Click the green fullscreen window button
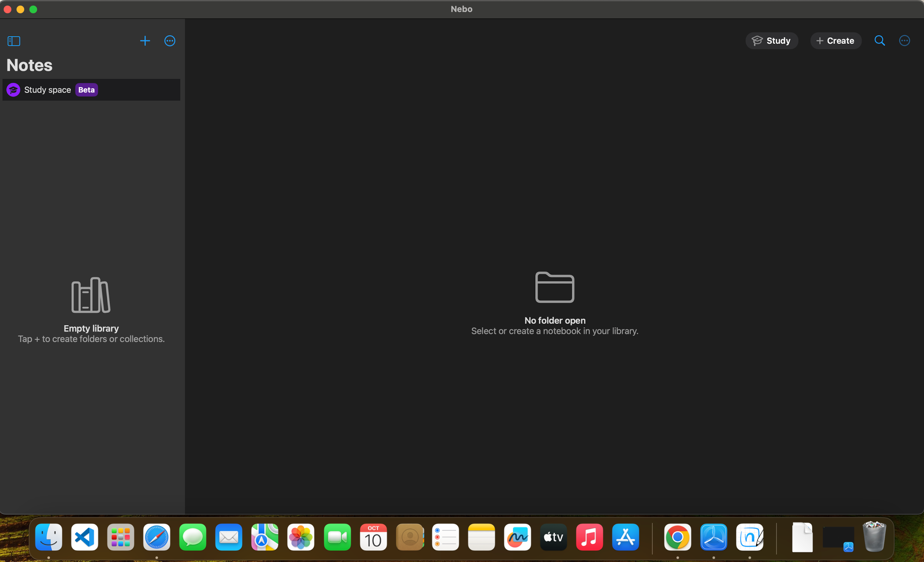924x562 pixels. tap(33, 9)
